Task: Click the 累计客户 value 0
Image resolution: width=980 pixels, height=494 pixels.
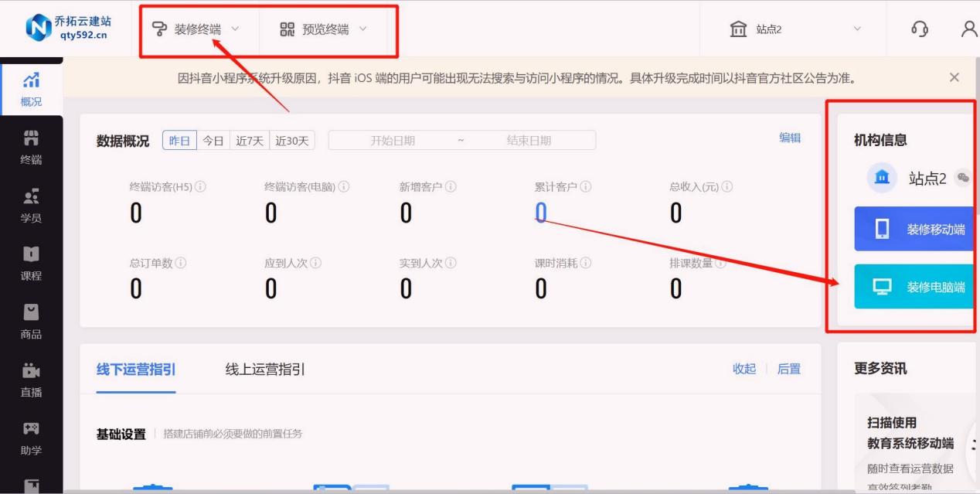Action: [x=541, y=213]
